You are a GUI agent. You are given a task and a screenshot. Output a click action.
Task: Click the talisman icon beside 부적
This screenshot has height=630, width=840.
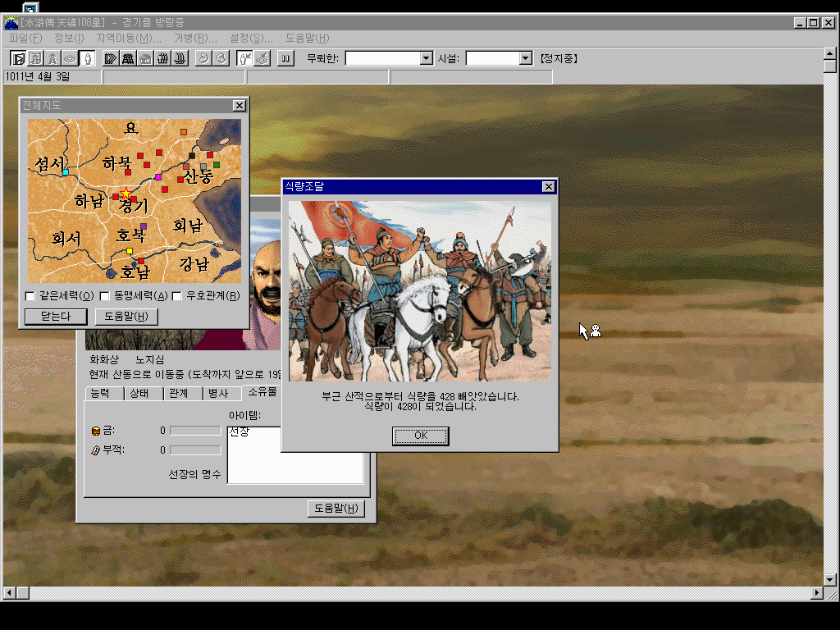pyautogui.click(x=96, y=450)
